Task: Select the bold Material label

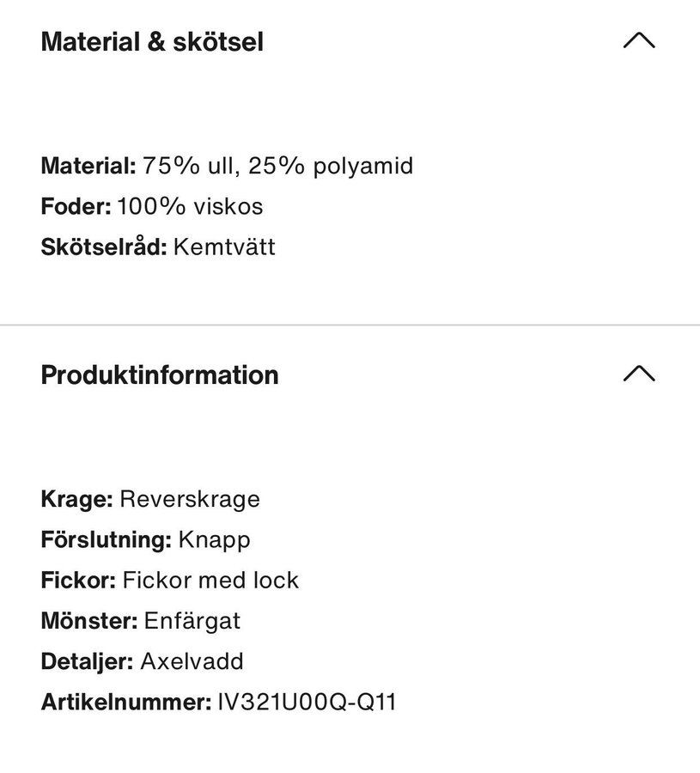Action: tap(88, 166)
